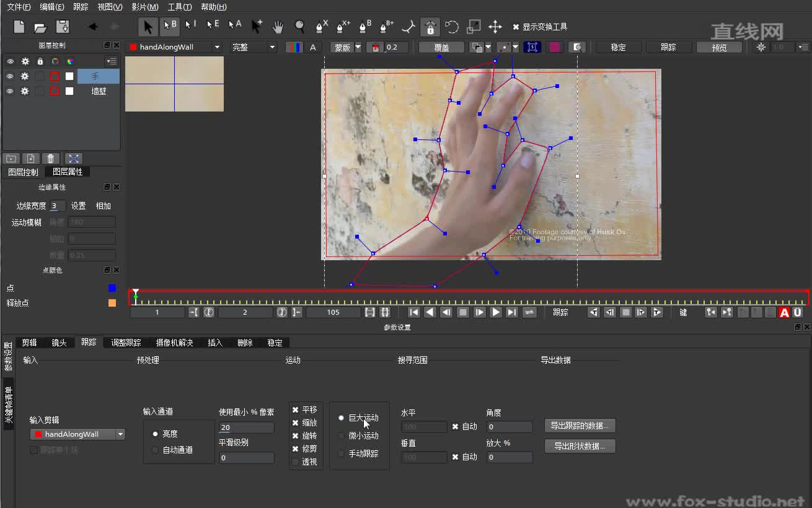Select the B-spline creation tool

tap(363, 27)
